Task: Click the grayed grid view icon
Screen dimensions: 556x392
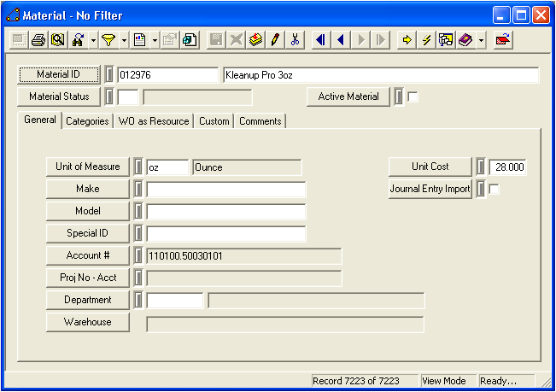Action: (18, 40)
